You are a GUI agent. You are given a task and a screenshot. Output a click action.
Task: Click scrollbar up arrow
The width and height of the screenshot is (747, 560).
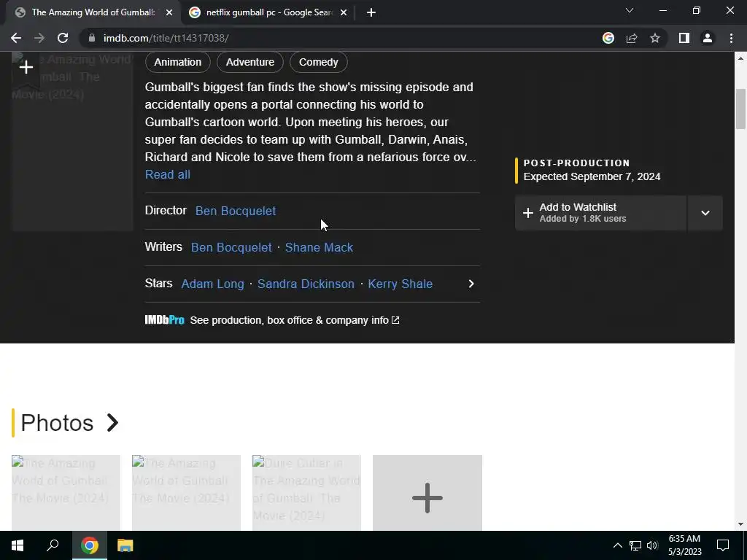tap(740, 58)
